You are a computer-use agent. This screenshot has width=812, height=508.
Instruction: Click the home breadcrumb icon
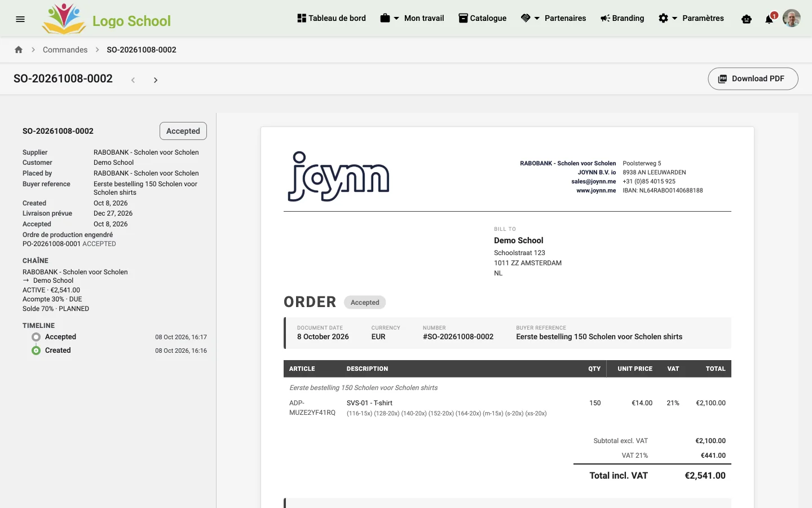19,50
